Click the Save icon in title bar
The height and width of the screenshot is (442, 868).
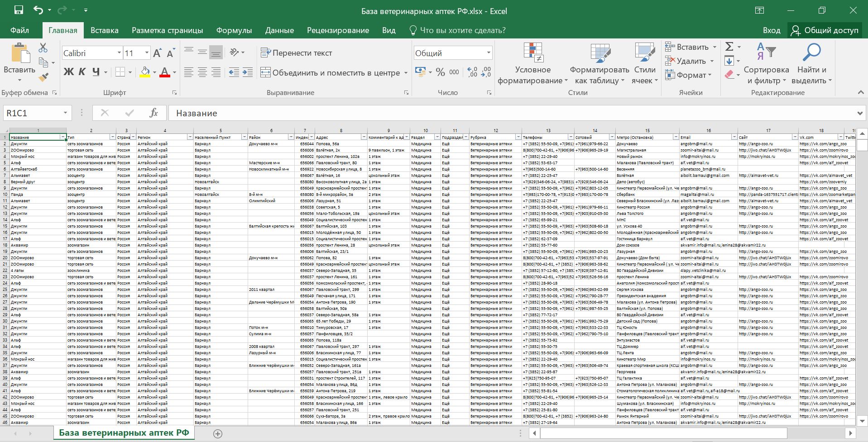[19, 10]
